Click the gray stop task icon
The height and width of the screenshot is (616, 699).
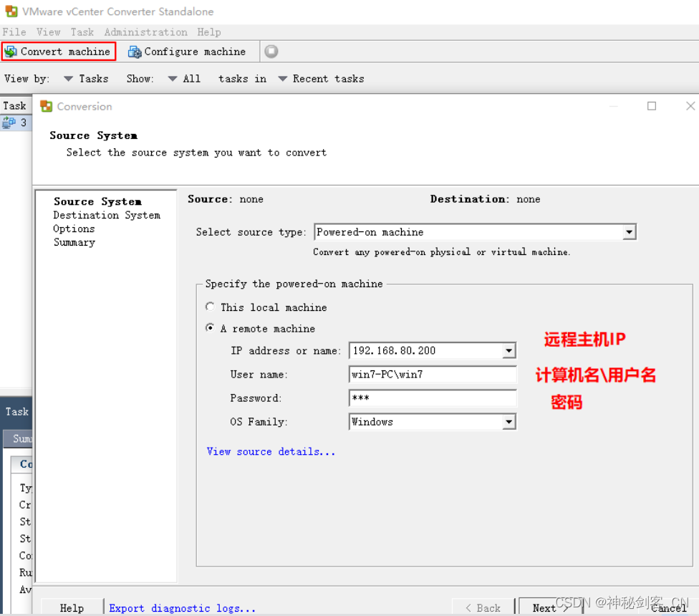click(x=271, y=52)
